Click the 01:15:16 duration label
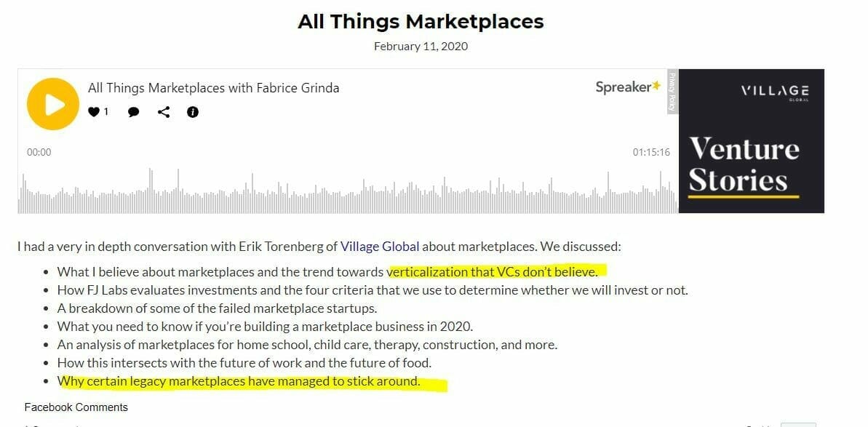Screen dimensions: 868x427 [651, 152]
